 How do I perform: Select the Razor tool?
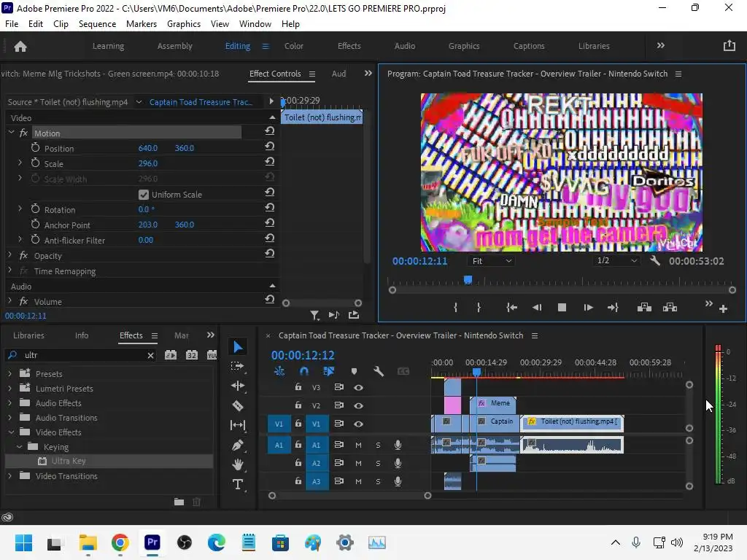click(x=238, y=405)
